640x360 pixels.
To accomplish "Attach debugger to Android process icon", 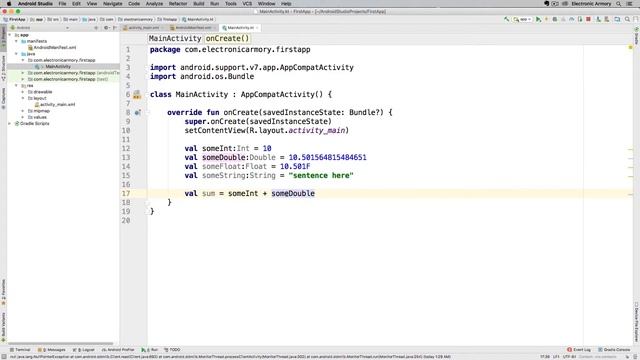I will coord(580,19).
